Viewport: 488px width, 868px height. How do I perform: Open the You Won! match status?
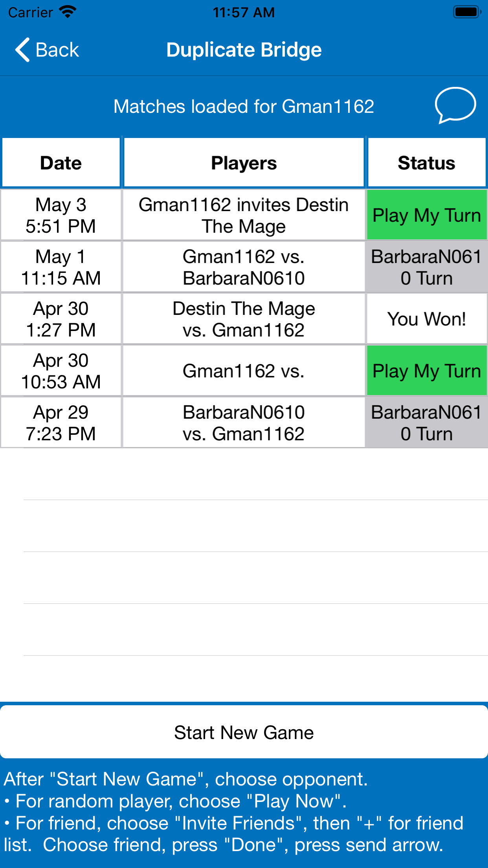pyautogui.click(x=427, y=319)
